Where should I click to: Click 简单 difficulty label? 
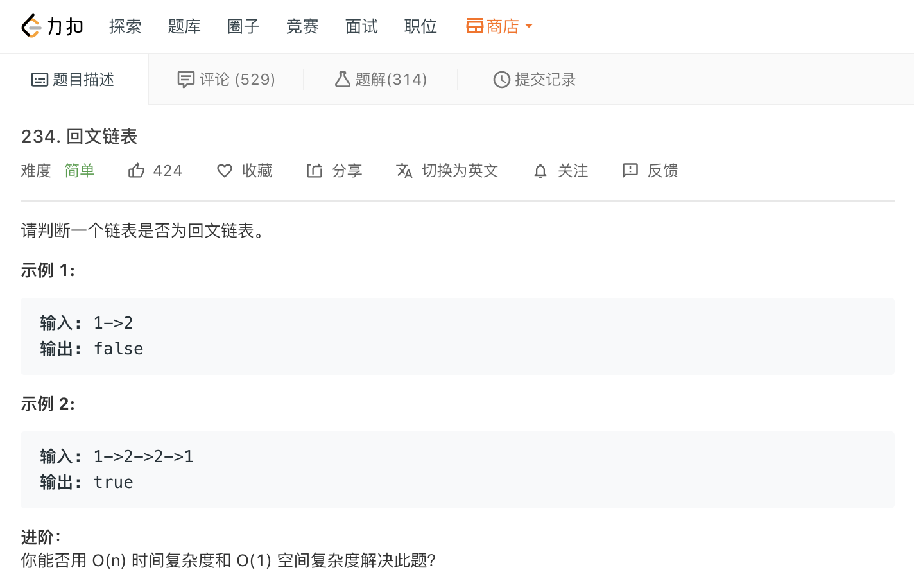(x=80, y=171)
